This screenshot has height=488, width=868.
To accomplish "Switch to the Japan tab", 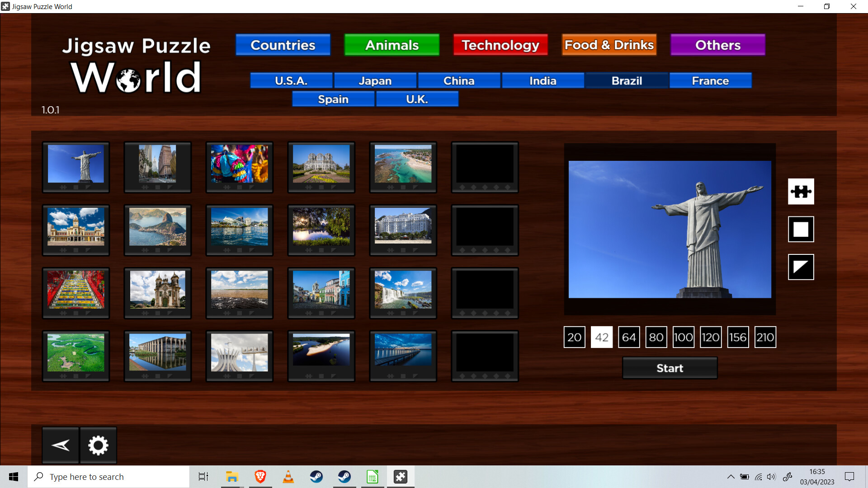I will click(375, 80).
